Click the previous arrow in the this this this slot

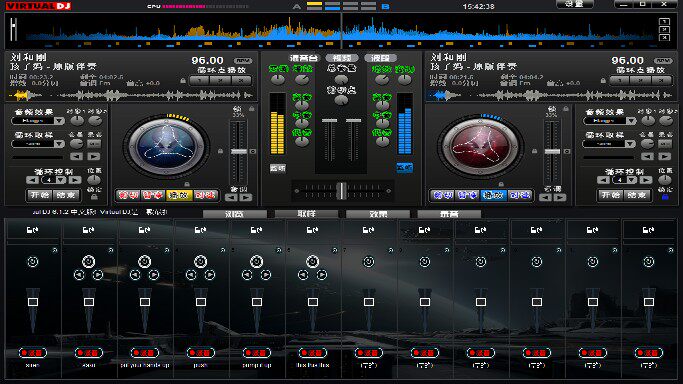(303, 275)
